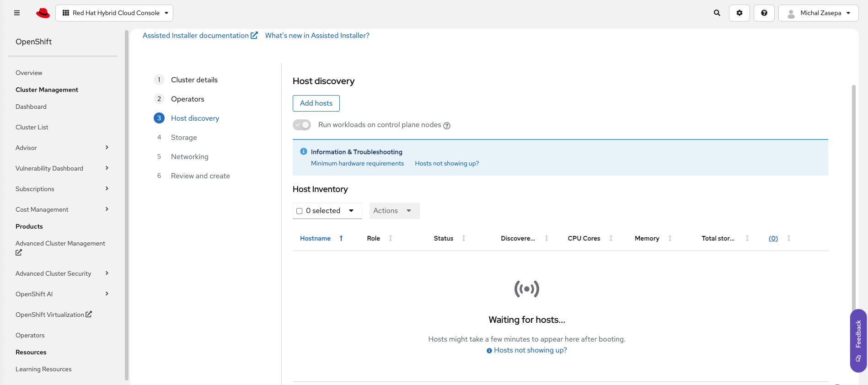Image resolution: width=868 pixels, height=385 pixels.
Task: Sort the (0) column icon
Action: pos(789,238)
